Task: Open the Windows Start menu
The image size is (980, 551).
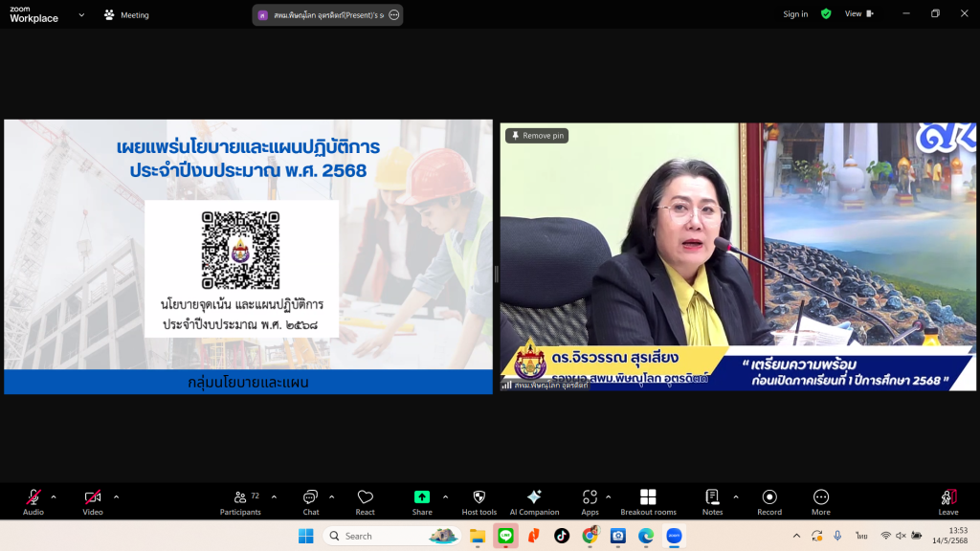Action: point(305,536)
